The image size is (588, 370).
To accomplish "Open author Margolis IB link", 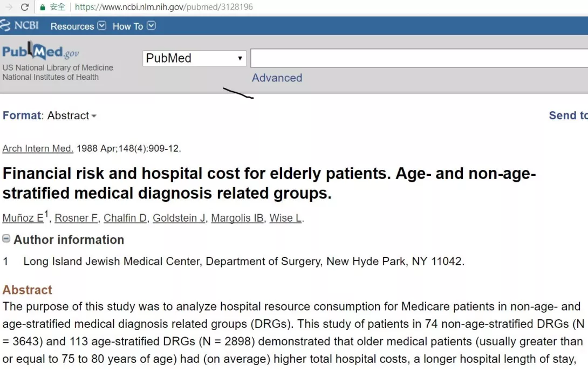I will coord(237,218).
